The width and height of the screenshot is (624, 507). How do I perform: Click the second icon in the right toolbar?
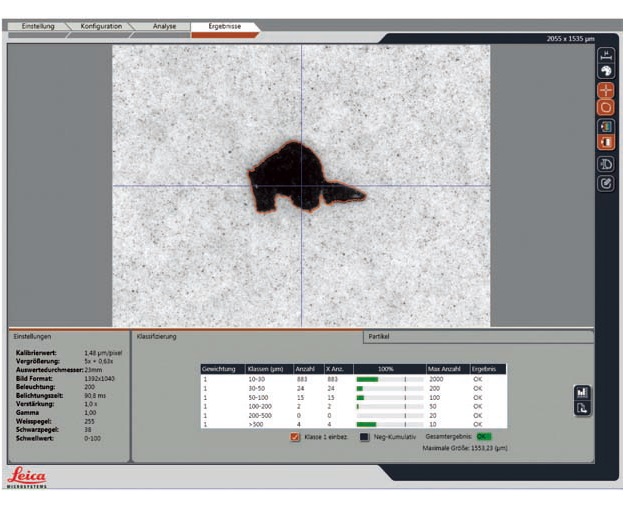[x=606, y=73]
